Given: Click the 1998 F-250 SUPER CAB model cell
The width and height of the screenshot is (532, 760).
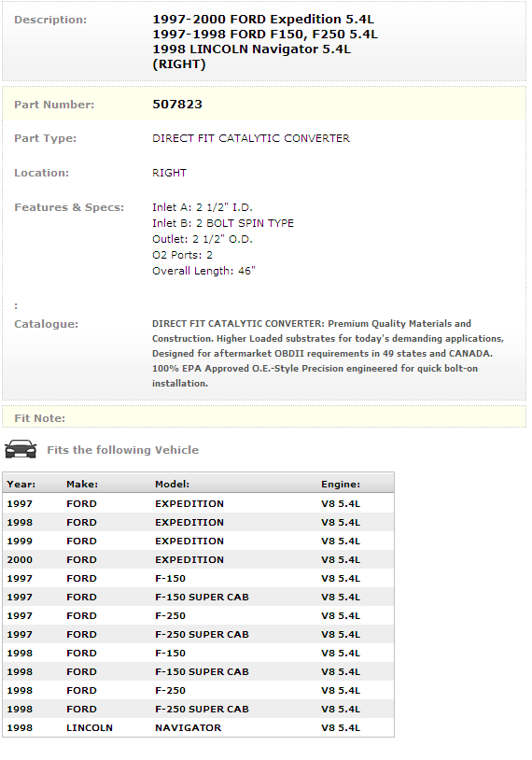Looking at the screenshot, I should [x=202, y=709].
